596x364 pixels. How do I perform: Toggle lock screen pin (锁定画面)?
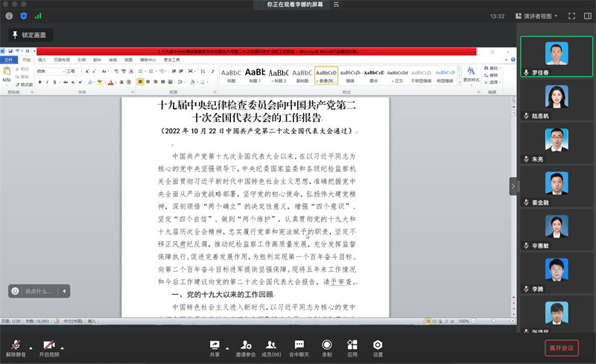(x=30, y=35)
